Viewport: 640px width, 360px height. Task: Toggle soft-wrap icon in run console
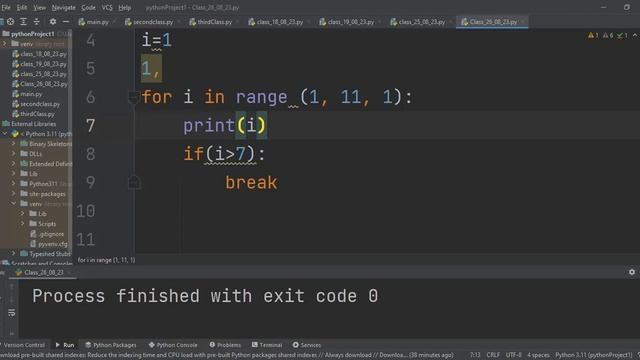[x=11, y=313]
